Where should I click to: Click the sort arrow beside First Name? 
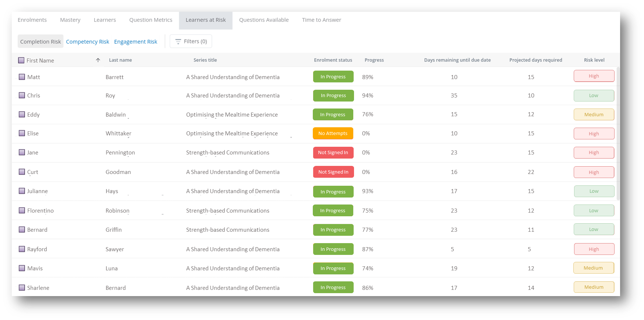pyautogui.click(x=98, y=60)
